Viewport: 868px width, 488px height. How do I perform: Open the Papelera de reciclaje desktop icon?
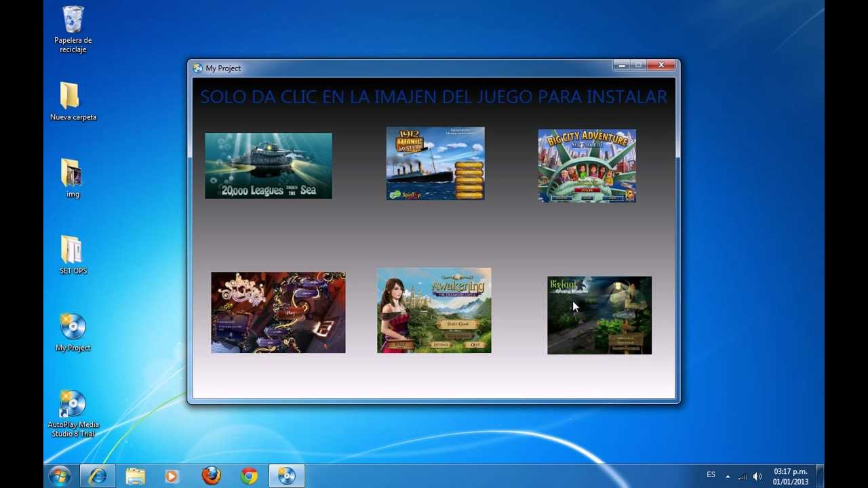click(x=73, y=29)
